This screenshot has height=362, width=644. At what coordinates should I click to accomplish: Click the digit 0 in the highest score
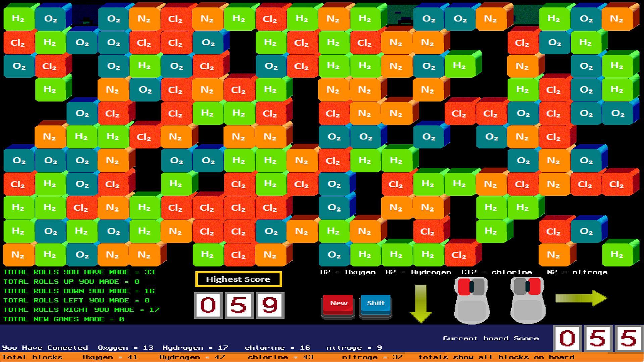click(x=208, y=305)
